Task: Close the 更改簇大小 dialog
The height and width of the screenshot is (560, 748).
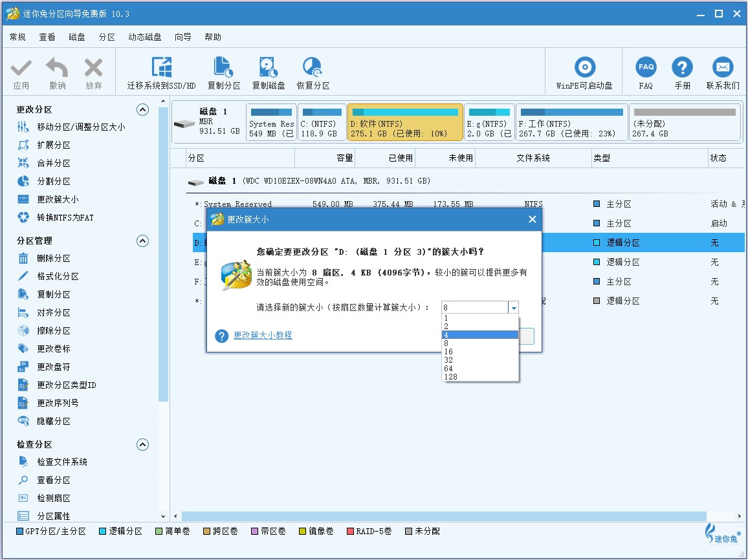Action: tap(533, 219)
